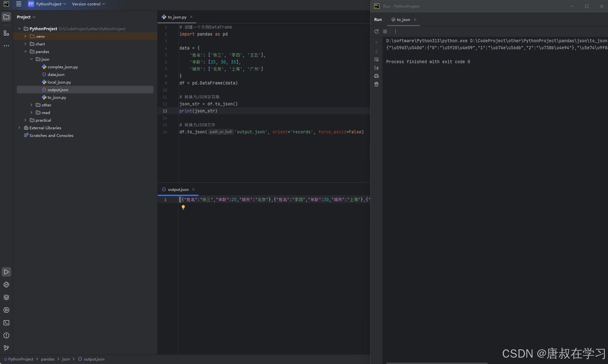Place cursor on print(json_str) line

[x=198, y=111]
